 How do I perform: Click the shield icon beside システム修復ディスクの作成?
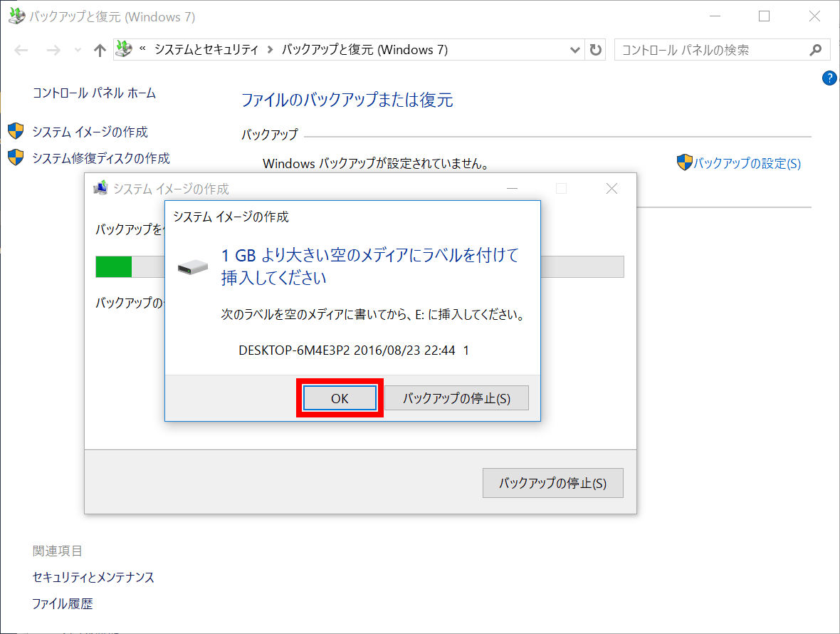coord(16,157)
